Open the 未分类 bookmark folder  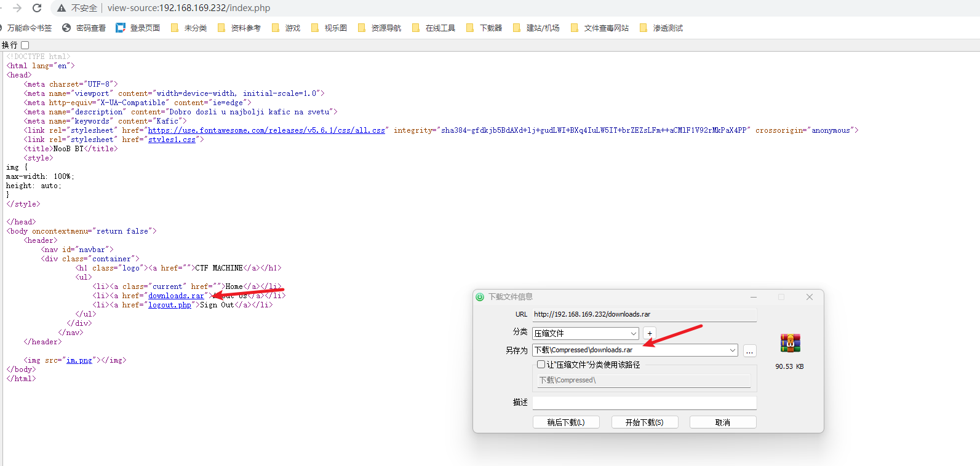(189, 28)
